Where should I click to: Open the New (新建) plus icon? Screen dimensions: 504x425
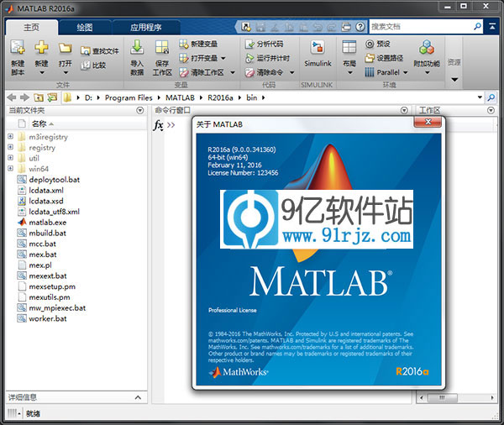[41, 47]
